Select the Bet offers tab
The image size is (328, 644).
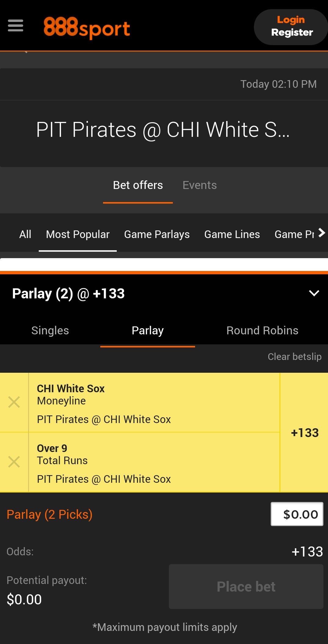coord(138,185)
